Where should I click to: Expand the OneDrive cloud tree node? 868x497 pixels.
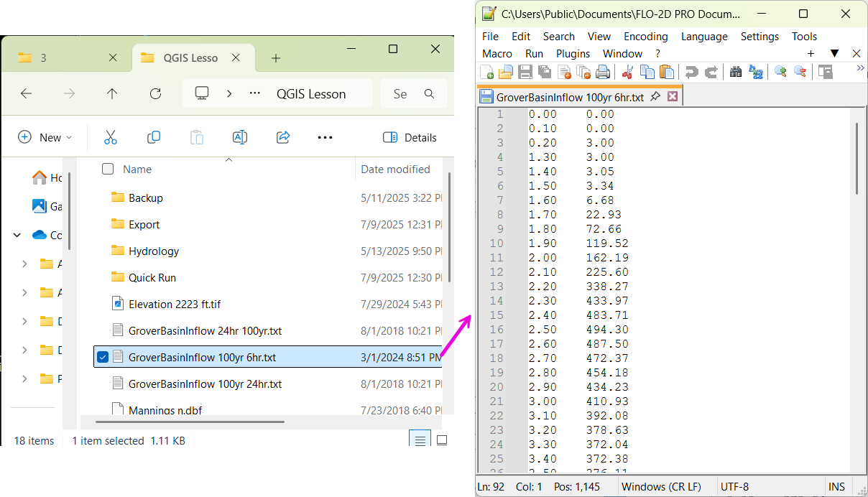[17, 235]
